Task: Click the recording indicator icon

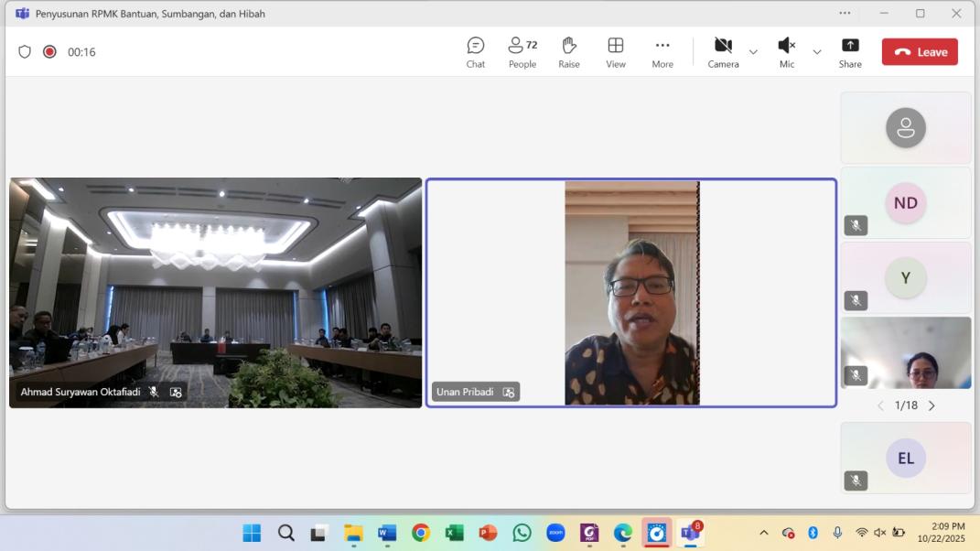Action: 49,52
